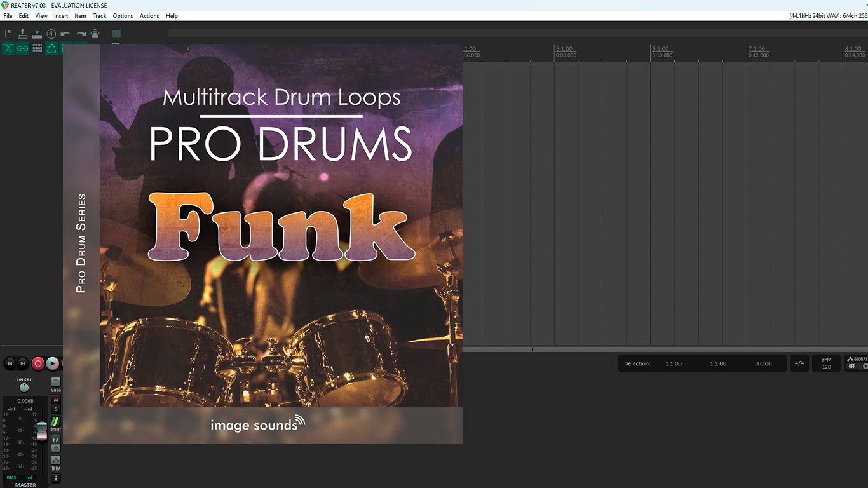Open the Actions menu

pos(149,16)
